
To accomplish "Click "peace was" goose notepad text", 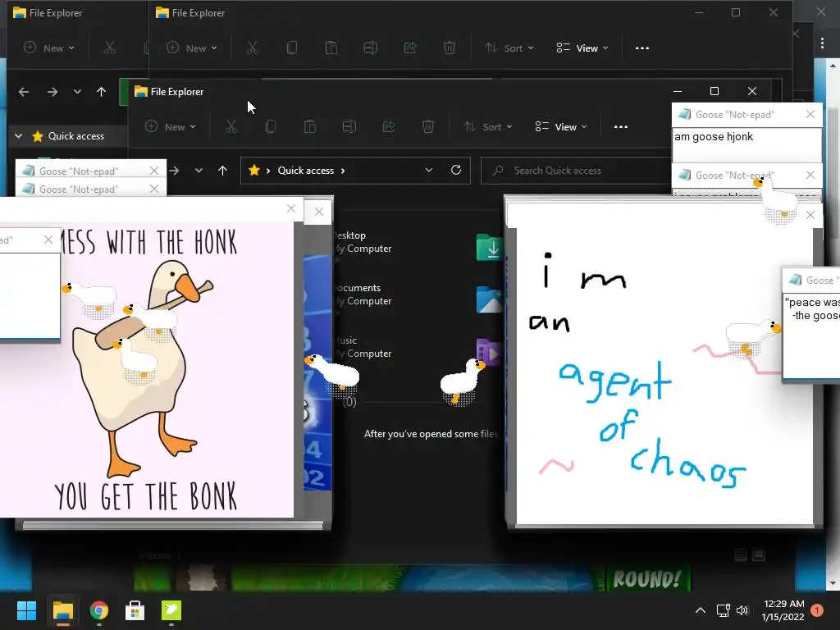I will point(811,308).
